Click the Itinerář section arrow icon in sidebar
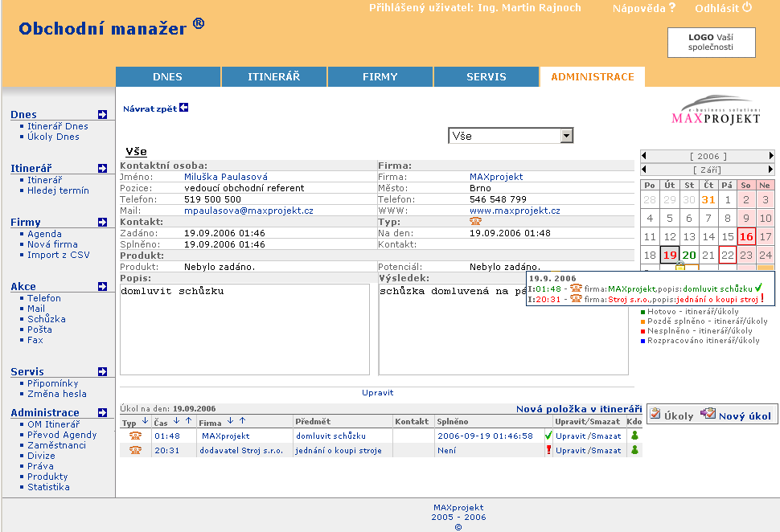This screenshot has height=532, width=780. 102,168
